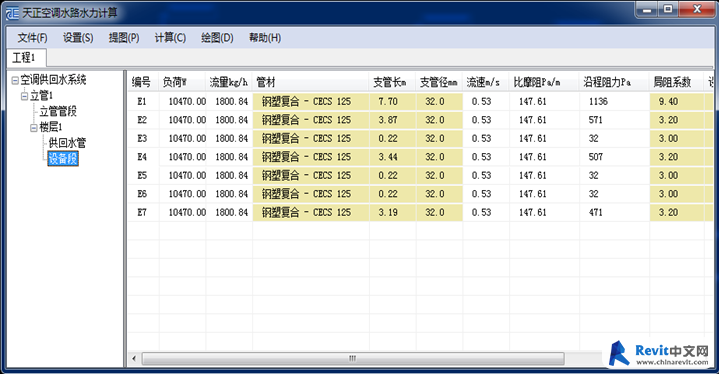Select row E4 number cell
The height and width of the screenshot is (374, 719).
pyautogui.click(x=143, y=157)
